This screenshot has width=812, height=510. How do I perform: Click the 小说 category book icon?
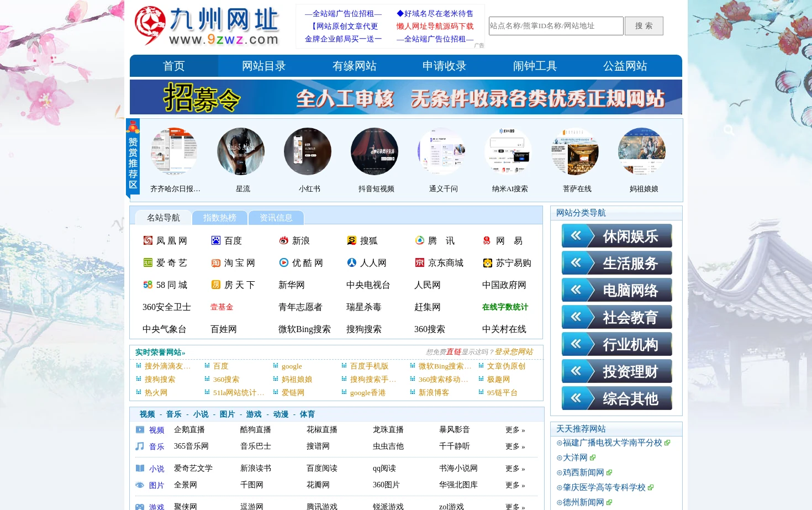(x=140, y=468)
